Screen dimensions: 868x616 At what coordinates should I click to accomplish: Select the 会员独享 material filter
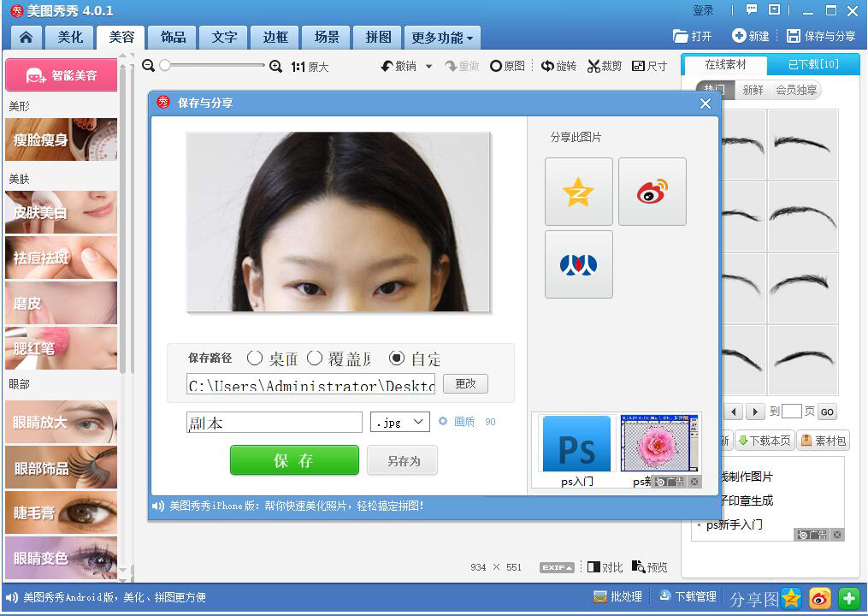[796, 90]
